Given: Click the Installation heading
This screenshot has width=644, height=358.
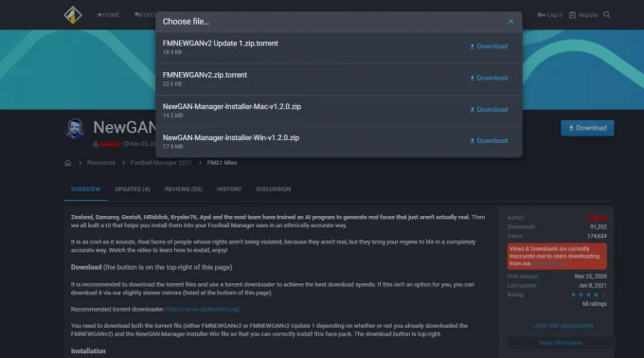Looking at the screenshot, I should coord(88,351).
